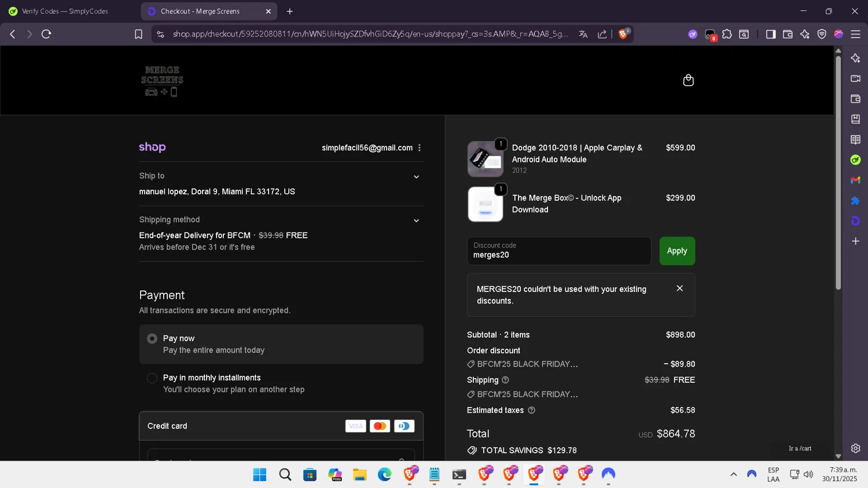
Task: Add new item to sidebar
Action: (x=855, y=241)
